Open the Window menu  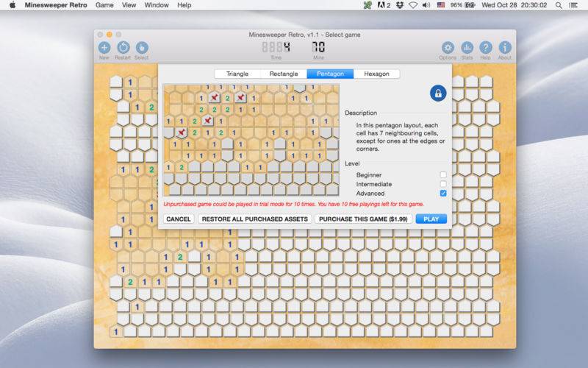tap(157, 5)
